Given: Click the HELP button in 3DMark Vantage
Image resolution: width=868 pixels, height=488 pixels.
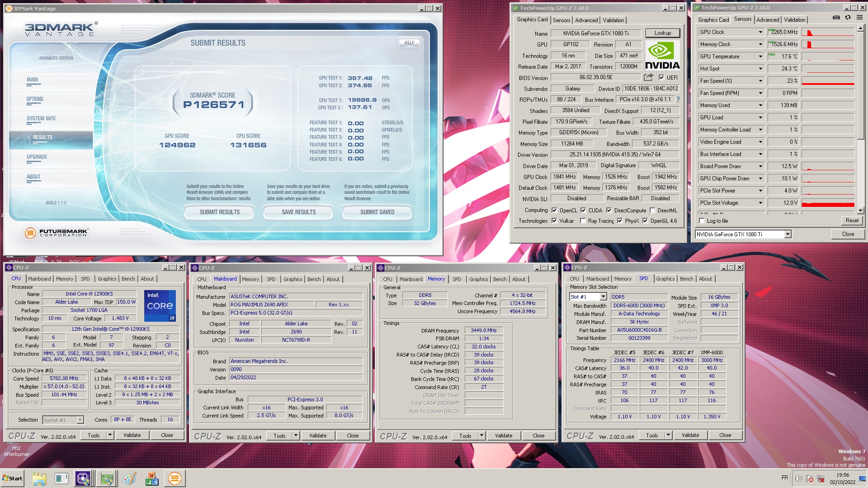Looking at the screenshot, I should coord(409,42).
